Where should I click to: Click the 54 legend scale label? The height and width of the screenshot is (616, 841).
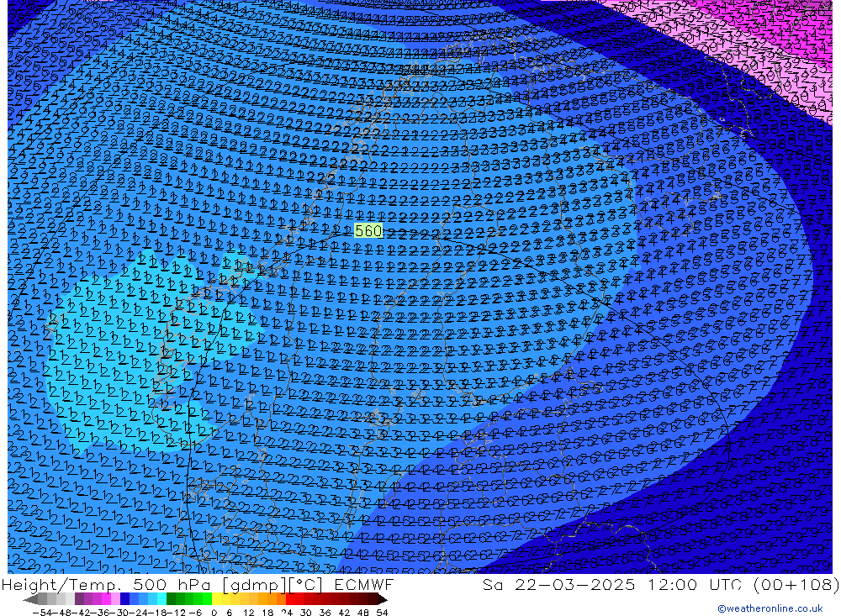tap(382, 613)
